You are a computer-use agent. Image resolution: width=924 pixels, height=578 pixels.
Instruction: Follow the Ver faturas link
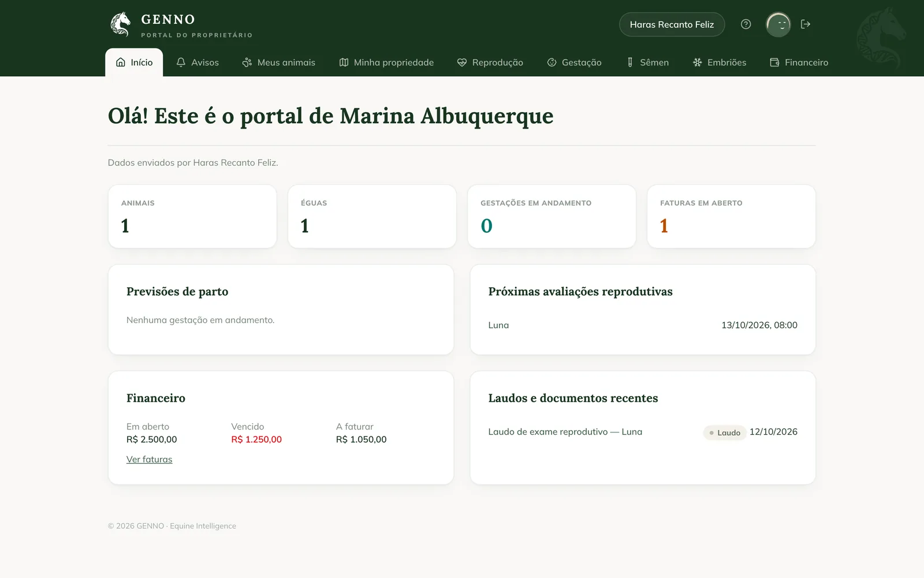(x=150, y=460)
